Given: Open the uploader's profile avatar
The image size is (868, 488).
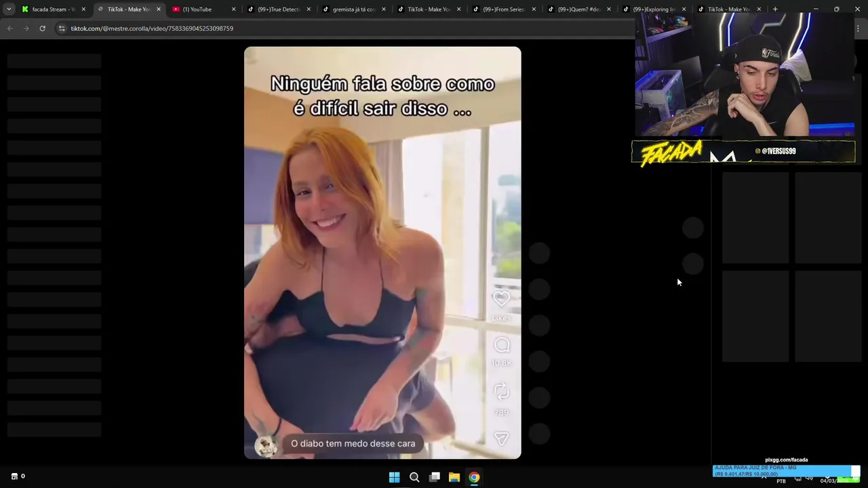Looking at the screenshot, I should pyautogui.click(x=267, y=445).
